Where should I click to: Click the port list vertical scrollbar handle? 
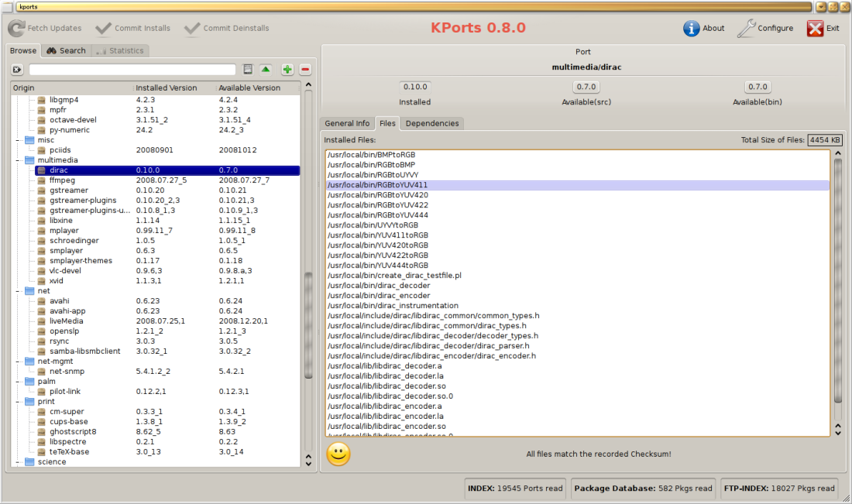pyautogui.click(x=308, y=325)
